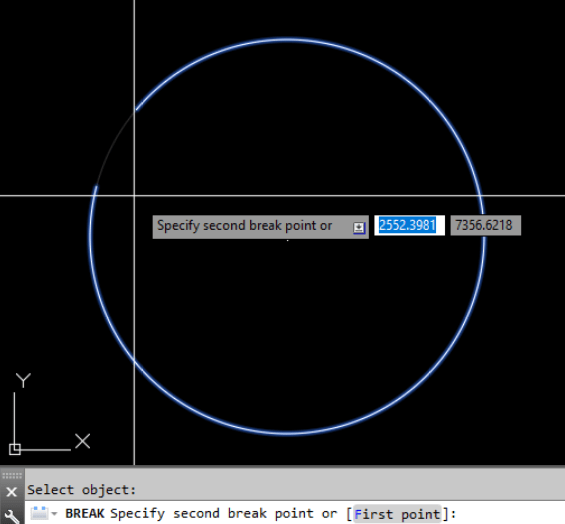Click the 'Specify second break point or' tooltip
Viewport: 565px width, 524px height.
261,227
